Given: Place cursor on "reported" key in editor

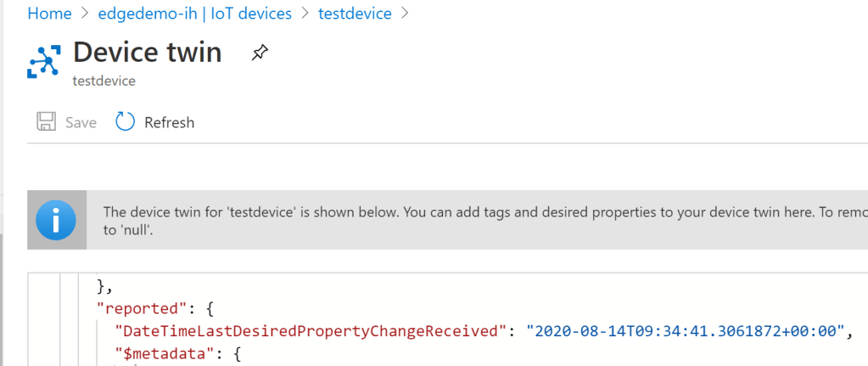Looking at the screenshot, I should [136, 308].
